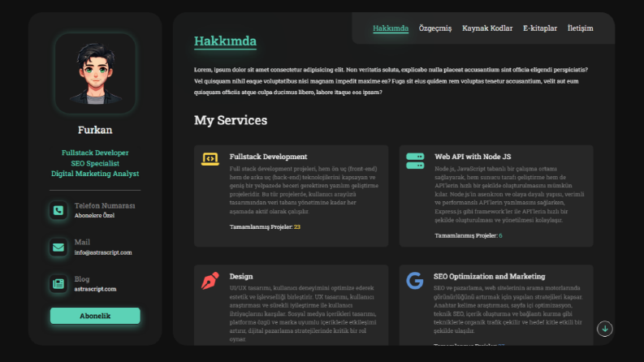
Task: Click the My Services heading
Action: (x=231, y=120)
